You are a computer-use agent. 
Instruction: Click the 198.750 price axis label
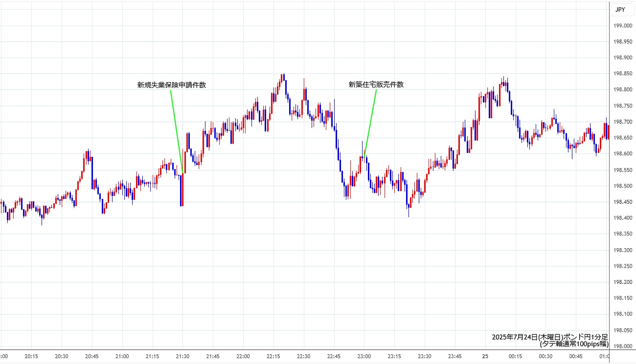[x=623, y=106]
